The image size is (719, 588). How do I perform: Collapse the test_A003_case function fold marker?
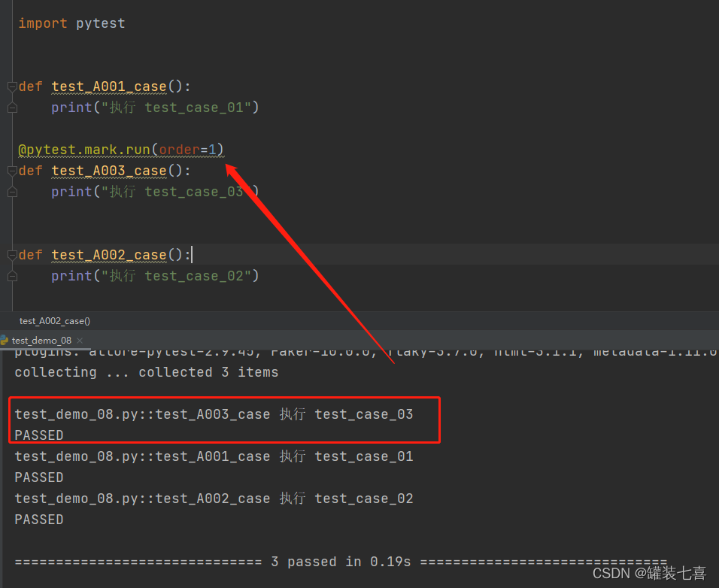tap(12, 171)
